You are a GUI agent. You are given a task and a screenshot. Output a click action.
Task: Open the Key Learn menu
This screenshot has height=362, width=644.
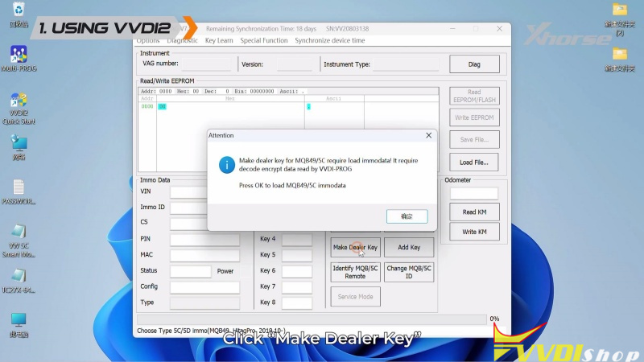(x=219, y=40)
